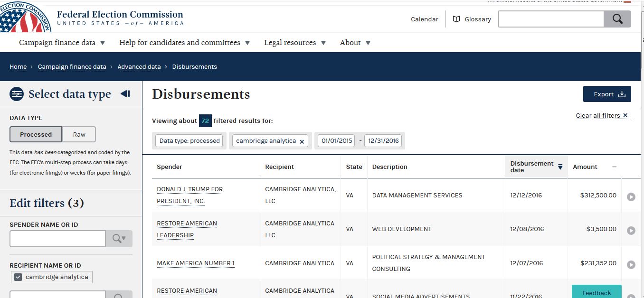Click the Export button
The image size is (644, 298).
click(x=607, y=94)
